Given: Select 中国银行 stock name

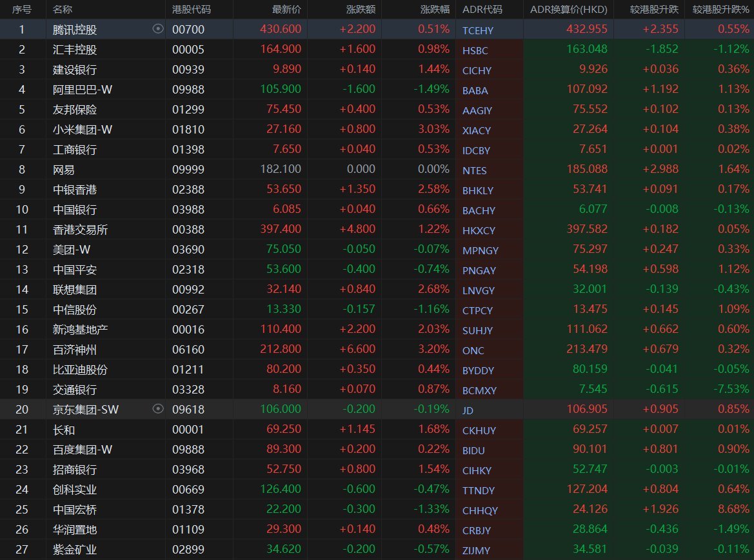Looking at the screenshot, I should coord(75,209).
